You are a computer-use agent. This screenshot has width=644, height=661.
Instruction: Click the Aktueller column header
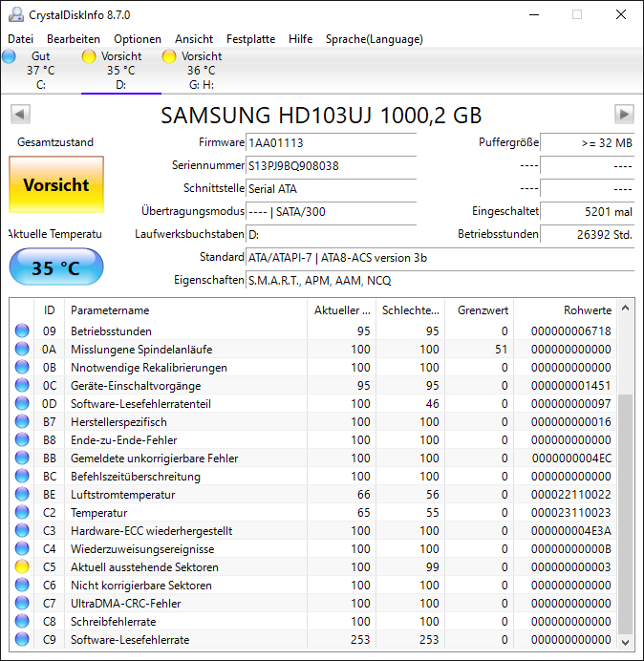tap(342, 310)
